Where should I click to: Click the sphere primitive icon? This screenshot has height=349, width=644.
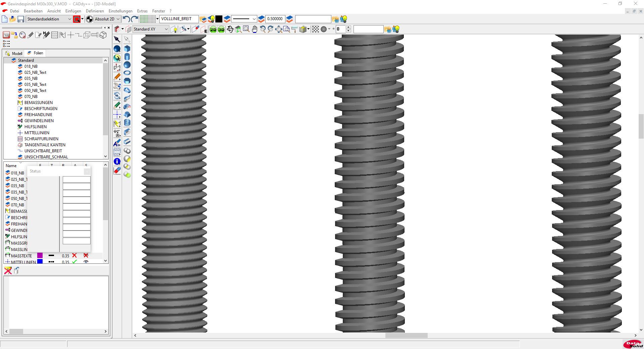click(x=127, y=65)
